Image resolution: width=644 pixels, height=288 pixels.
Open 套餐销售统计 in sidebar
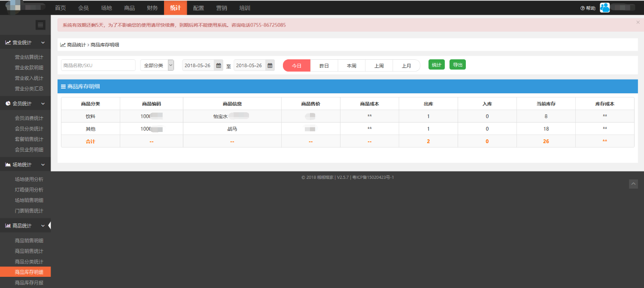pyautogui.click(x=29, y=139)
